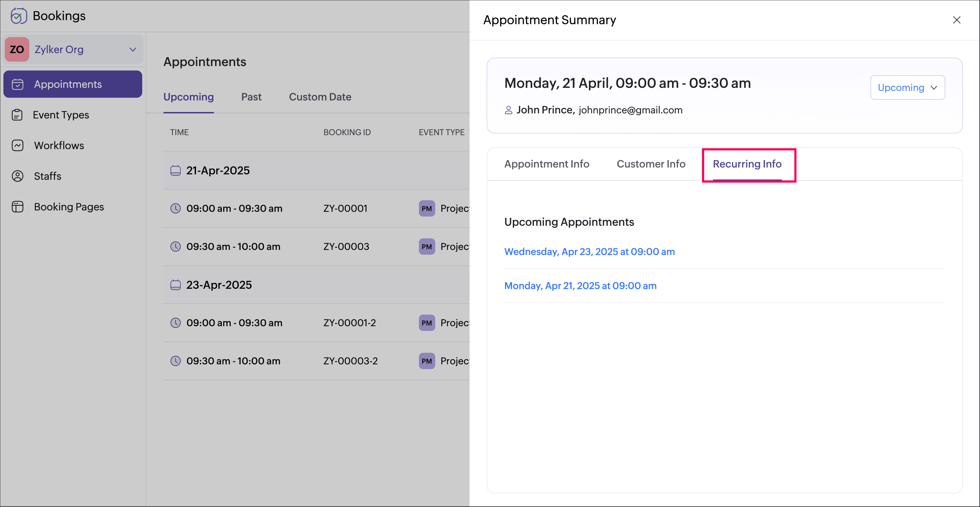Close the Appointment Summary panel
Image resolution: width=980 pixels, height=507 pixels.
pos(957,20)
